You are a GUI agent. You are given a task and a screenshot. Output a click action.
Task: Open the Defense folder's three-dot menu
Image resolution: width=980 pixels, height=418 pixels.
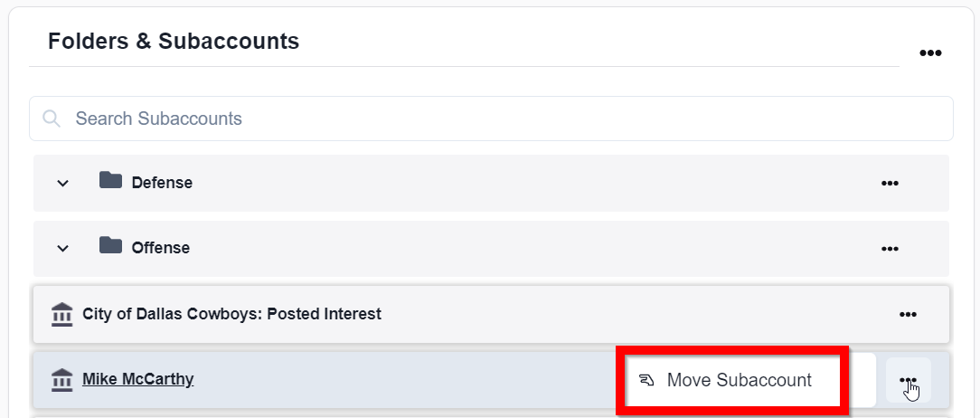click(x=890, y=183)
